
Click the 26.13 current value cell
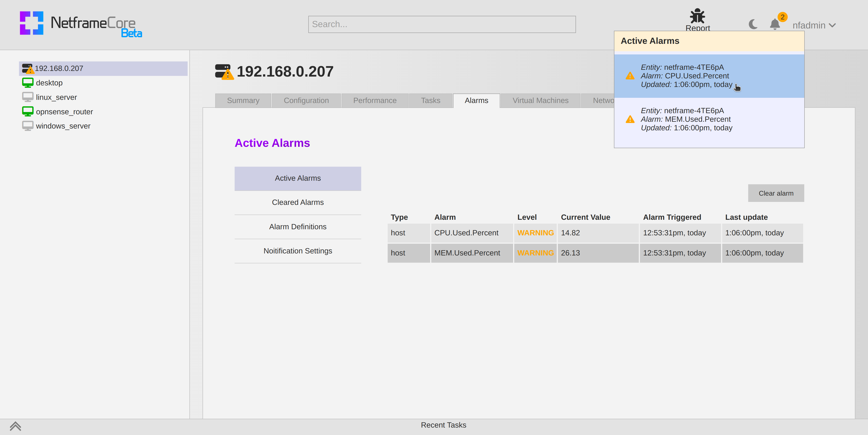click(x=598, y=253)
